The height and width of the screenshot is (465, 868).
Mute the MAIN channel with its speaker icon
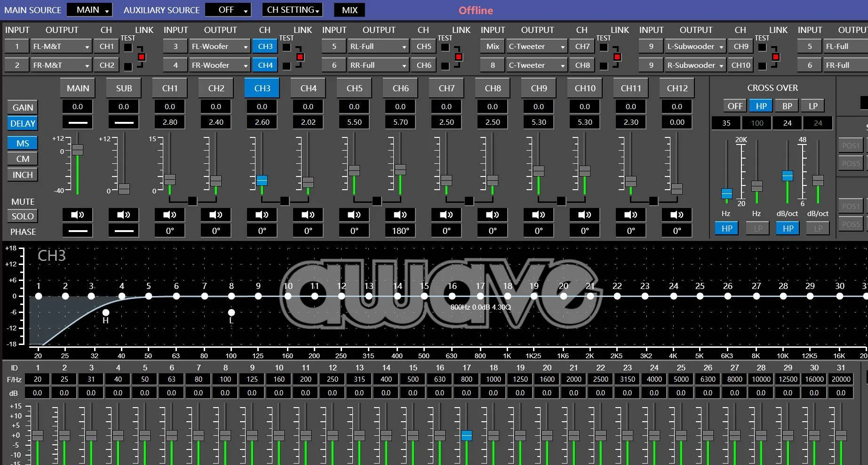[78, 215]
